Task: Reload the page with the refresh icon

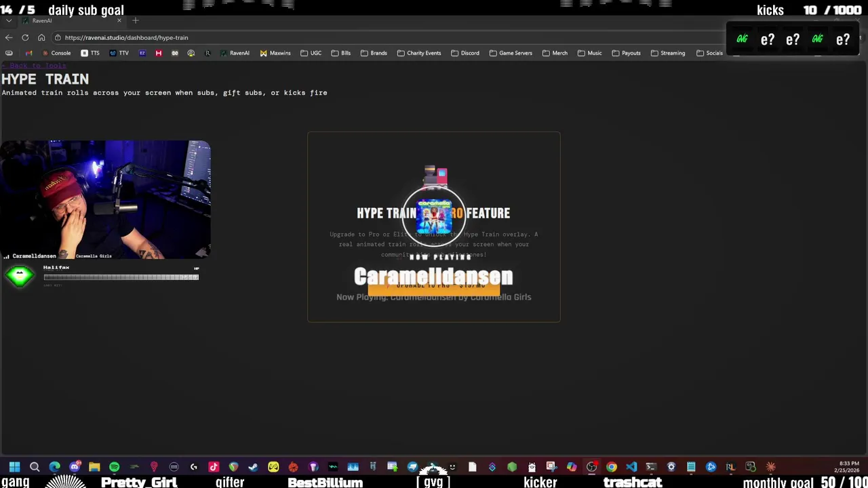Action: click(x=25, y=37)
